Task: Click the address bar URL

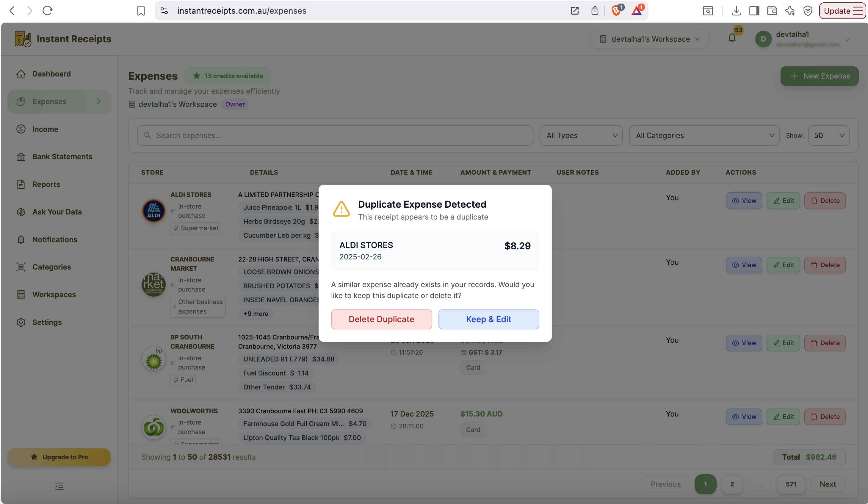Action: 242,11
